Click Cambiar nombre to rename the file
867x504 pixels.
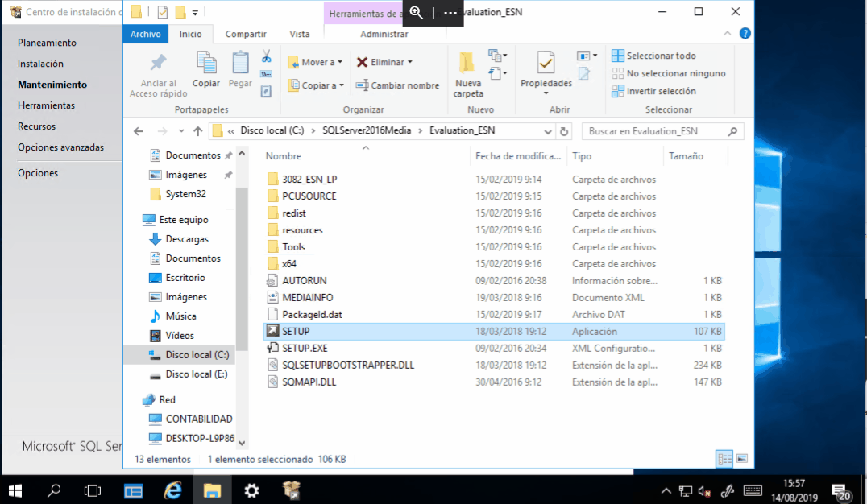pos(397,85)
